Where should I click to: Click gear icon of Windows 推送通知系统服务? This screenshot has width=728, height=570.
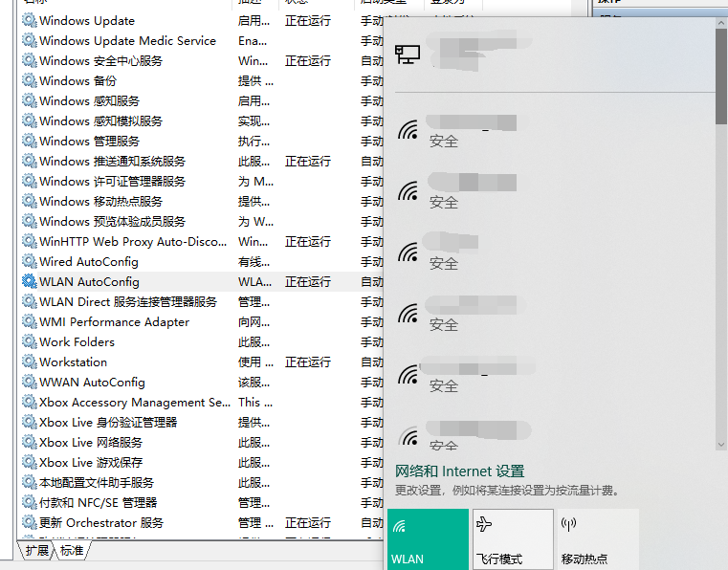point(30,161)
